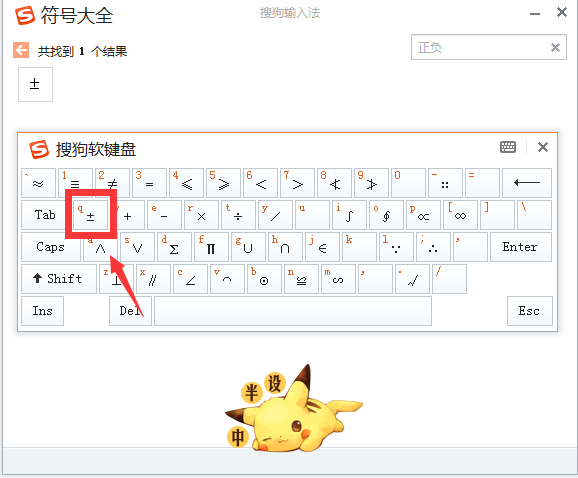Viewport: 578px width, 478px height.
Task: Click the ∨ key labeled s
Action: pos(137,247)
